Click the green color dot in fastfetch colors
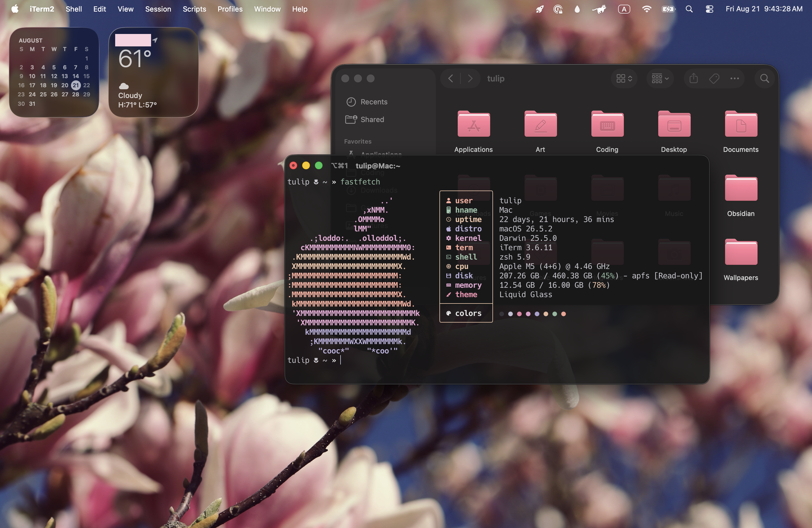 pos(554,314)
